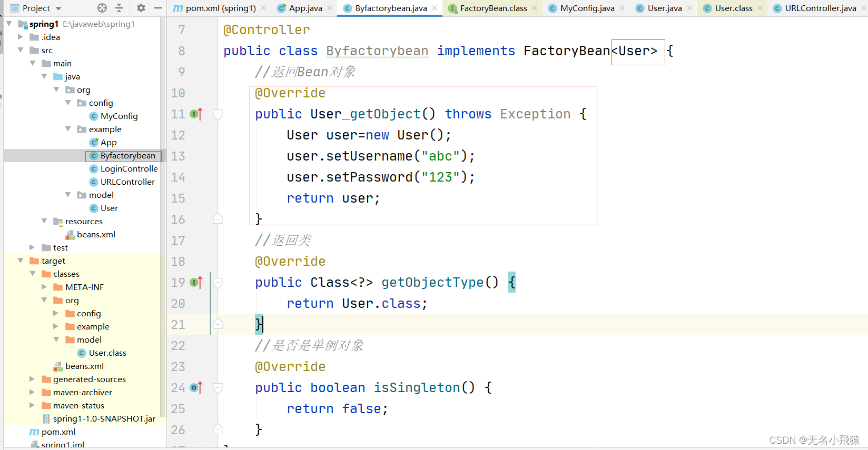Select App class in project tree

point(103,142)
